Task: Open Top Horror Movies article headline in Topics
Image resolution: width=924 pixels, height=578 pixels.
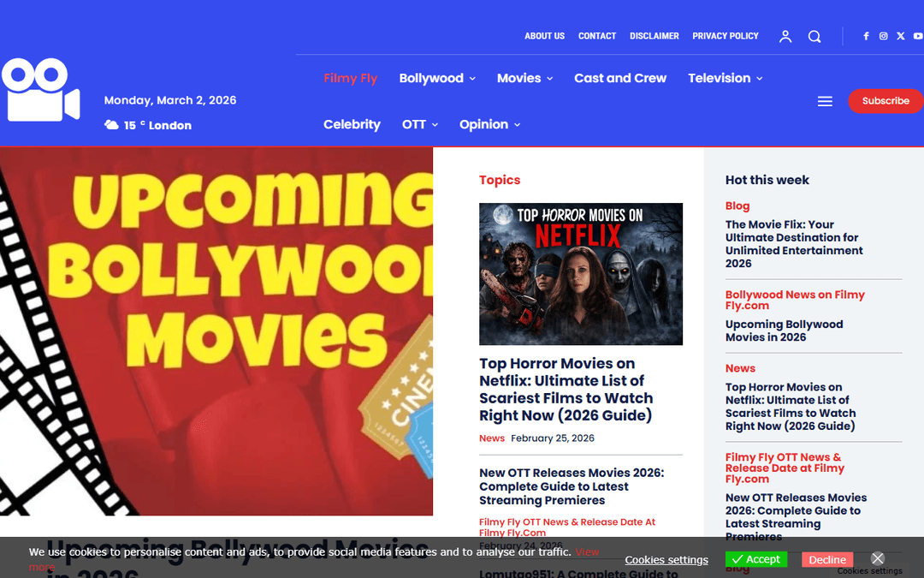Action: (x=566, y=390)
